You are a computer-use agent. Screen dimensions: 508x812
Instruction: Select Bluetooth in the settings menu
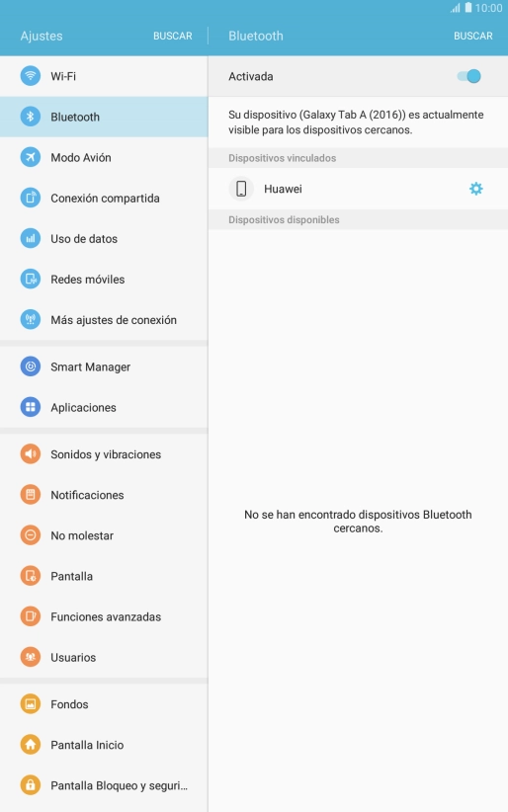coord(104,117)
